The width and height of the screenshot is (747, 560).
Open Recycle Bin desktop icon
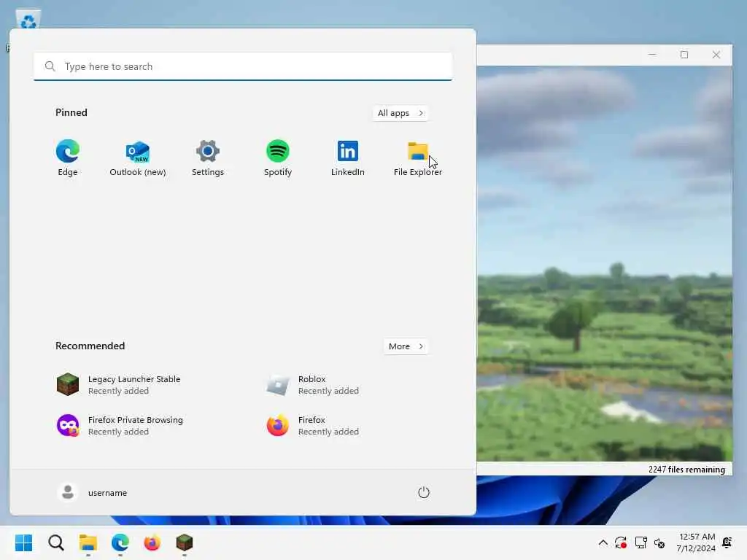coord(28,19)
